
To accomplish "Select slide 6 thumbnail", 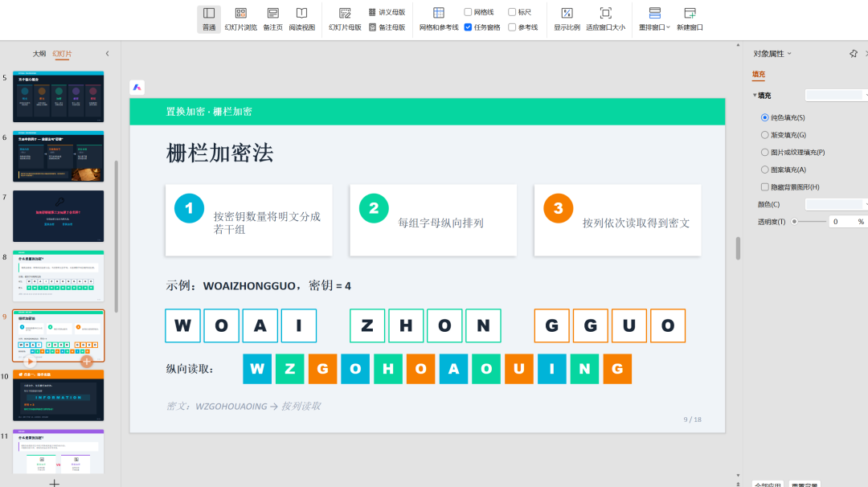I will click(58, 157).
